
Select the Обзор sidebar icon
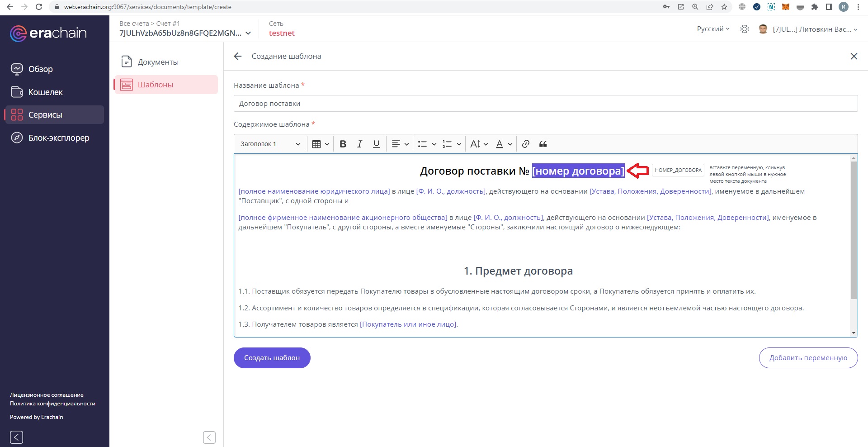(17, 69)
